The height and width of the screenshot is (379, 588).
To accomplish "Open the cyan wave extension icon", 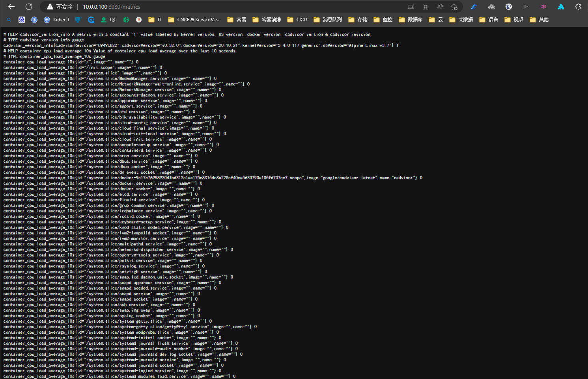I will [x=561, y=7].
